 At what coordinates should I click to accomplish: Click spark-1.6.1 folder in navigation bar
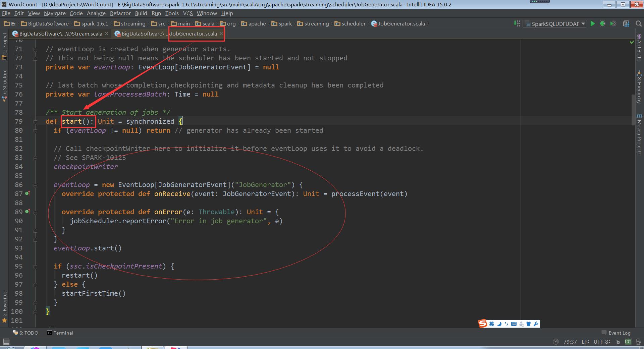tap(91, 23)
